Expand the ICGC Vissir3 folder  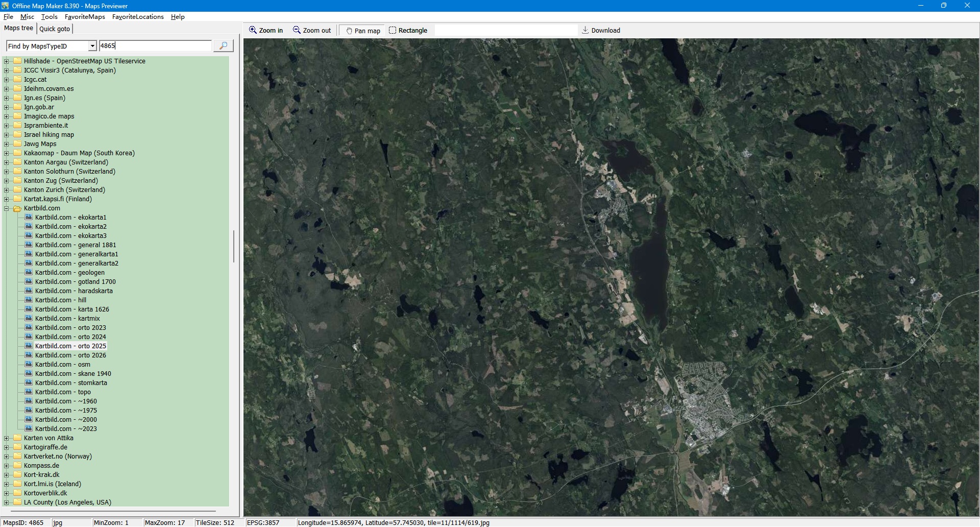(x=7, y=70)
